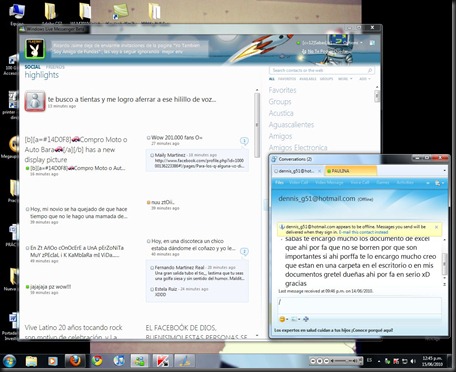Open the Windows Start menu
The width and height of the screenshot is (456, 372).
pos(9,361)
